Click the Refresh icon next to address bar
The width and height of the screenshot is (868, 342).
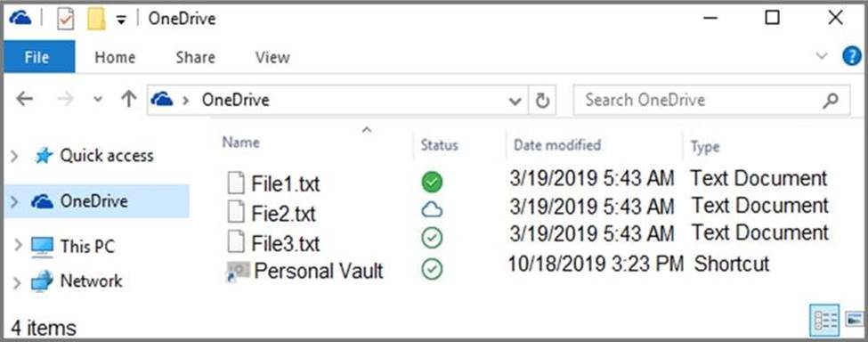click(x=542, y=100)
